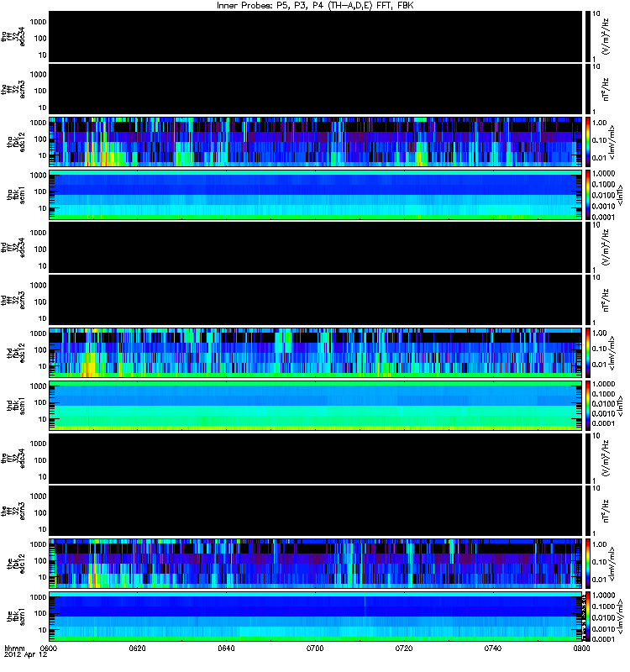Click inside the thd fff 32 edc34 black panel
Image resolution: width=630 pixels, height=672 pixels.
tap(316, 248)
